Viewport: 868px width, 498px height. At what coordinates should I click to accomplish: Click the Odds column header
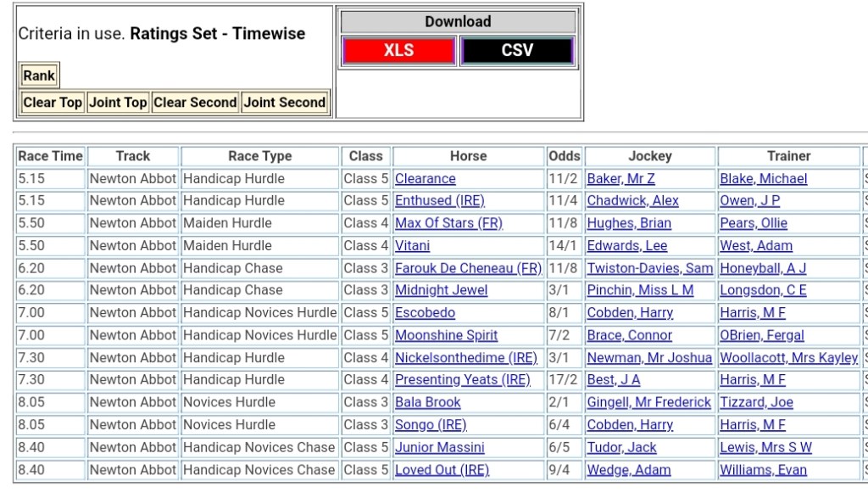click(565, 156)
